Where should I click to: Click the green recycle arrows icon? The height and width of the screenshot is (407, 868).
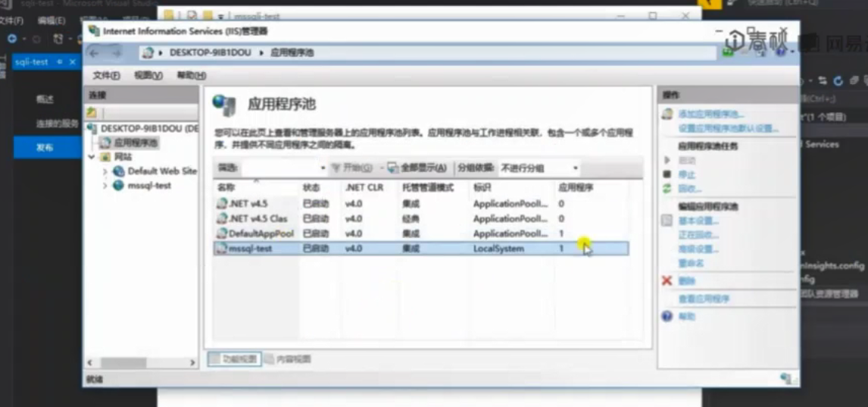pos(667,189)
